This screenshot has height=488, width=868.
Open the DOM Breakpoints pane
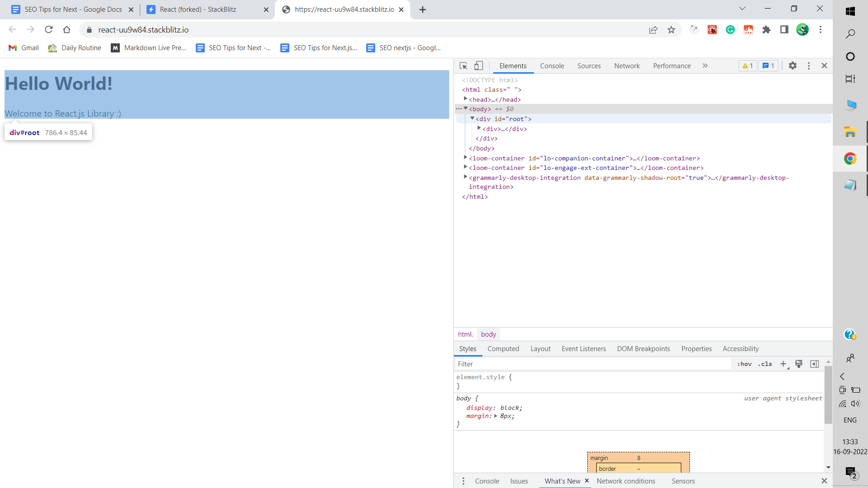643,349
